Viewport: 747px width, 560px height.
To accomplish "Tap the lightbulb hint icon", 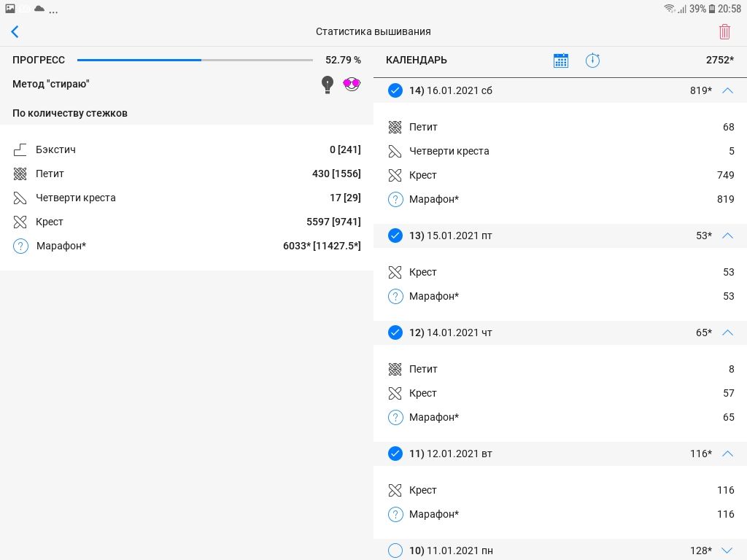I will pyautogui.click(x=328, y=85).
